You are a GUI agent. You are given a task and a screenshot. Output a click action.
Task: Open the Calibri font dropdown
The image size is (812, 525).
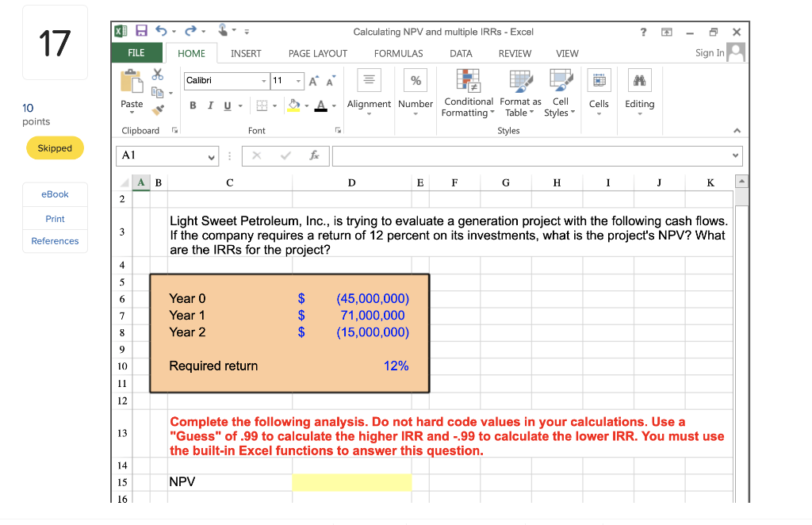click(x=265, y=81)
